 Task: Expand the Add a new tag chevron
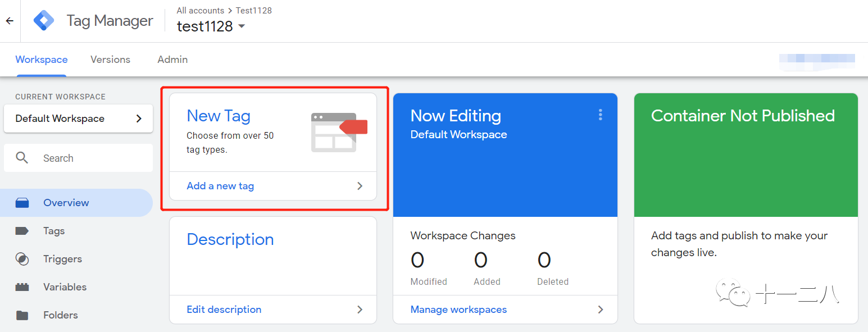(360, 185)
